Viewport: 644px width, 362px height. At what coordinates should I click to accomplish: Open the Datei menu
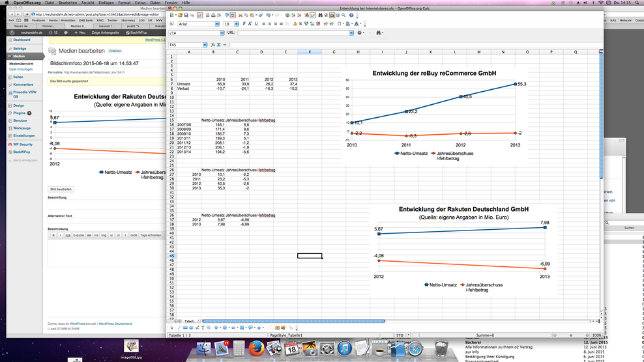pos(50,3)
